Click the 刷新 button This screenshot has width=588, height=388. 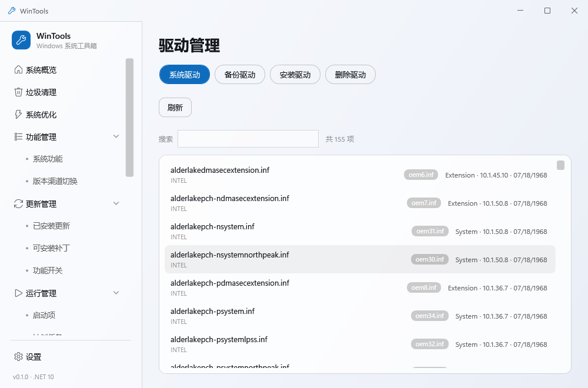[x=175, y=108]
